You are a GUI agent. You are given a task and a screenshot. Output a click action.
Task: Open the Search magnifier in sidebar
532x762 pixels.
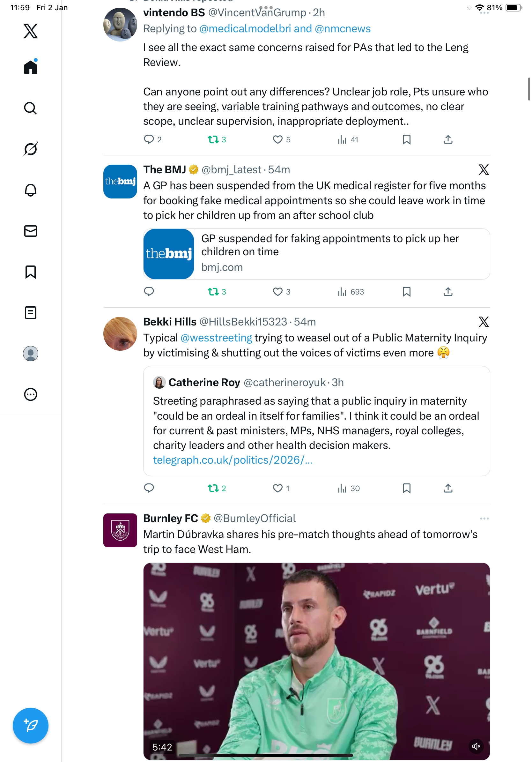(x=31, y=108)
